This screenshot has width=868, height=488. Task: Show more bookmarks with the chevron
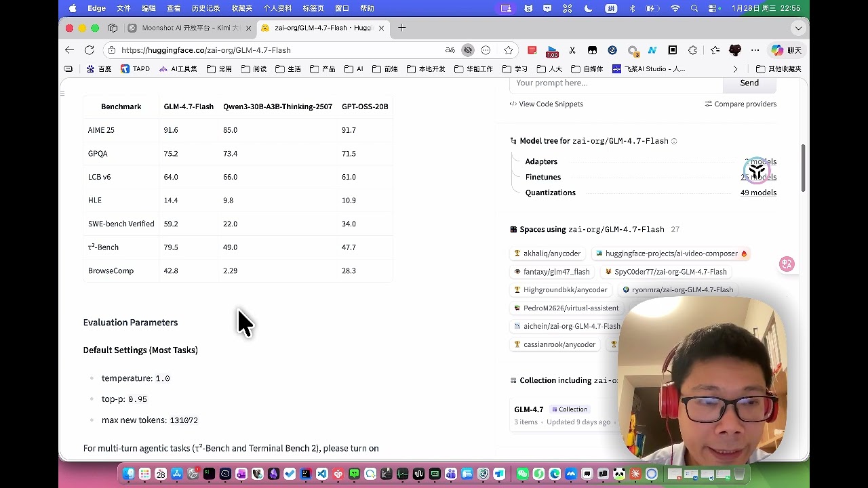[x=735, y=69]
